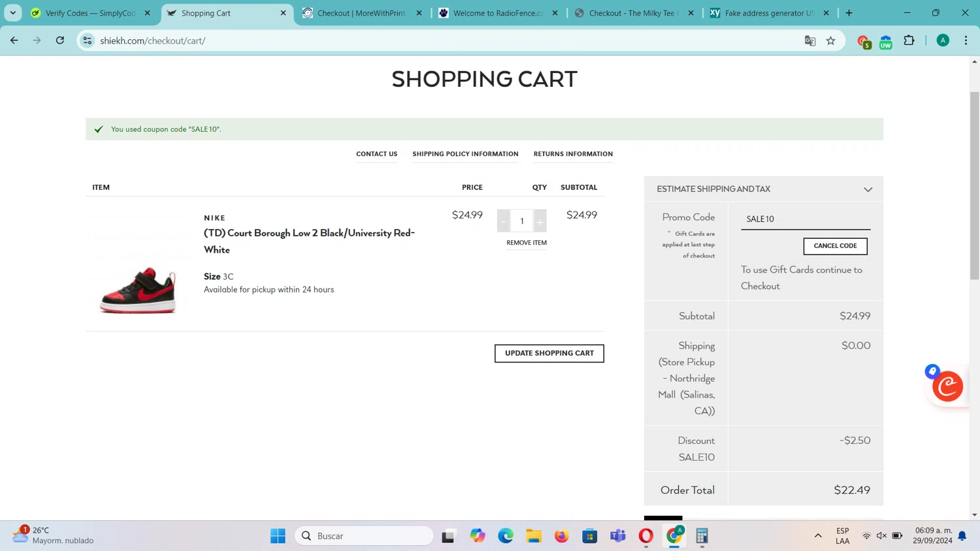Open the Chrome profile avatar A
This screenshot has height=551, width=980.
coord(943,40)
